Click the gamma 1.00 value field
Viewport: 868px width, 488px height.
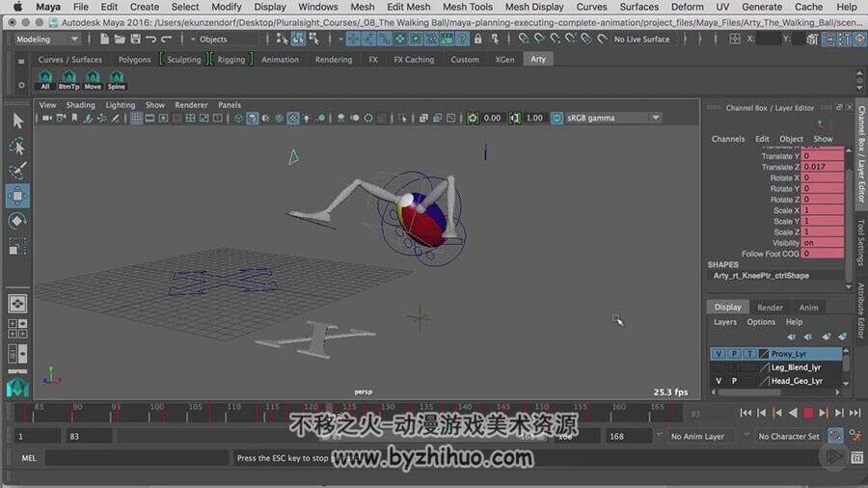tap(534, 118)
